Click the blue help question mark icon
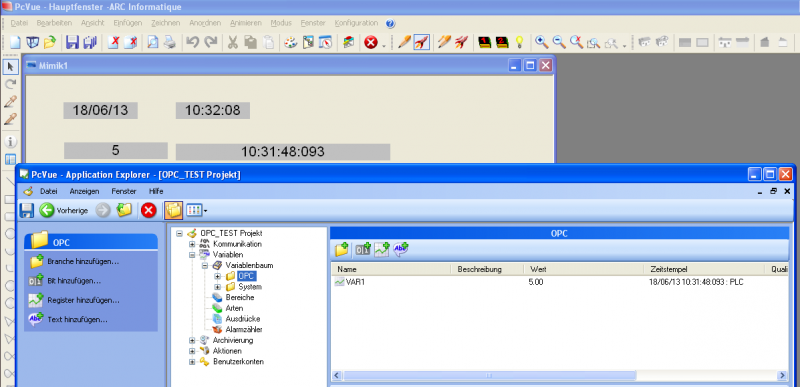The width and height of the screenshot is (800, 387). (x=390, y=23)
